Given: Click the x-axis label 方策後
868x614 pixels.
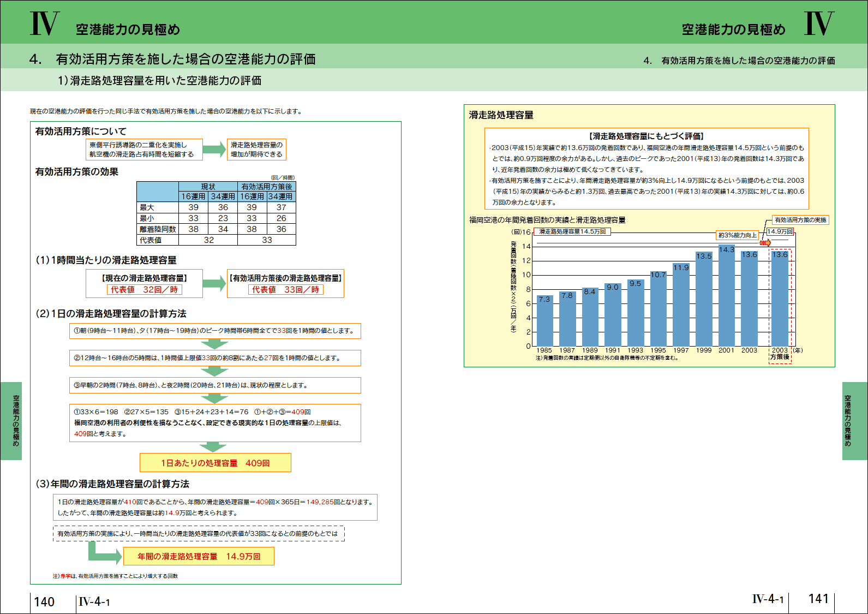Looking at the screenshot, I should [780, 357].
